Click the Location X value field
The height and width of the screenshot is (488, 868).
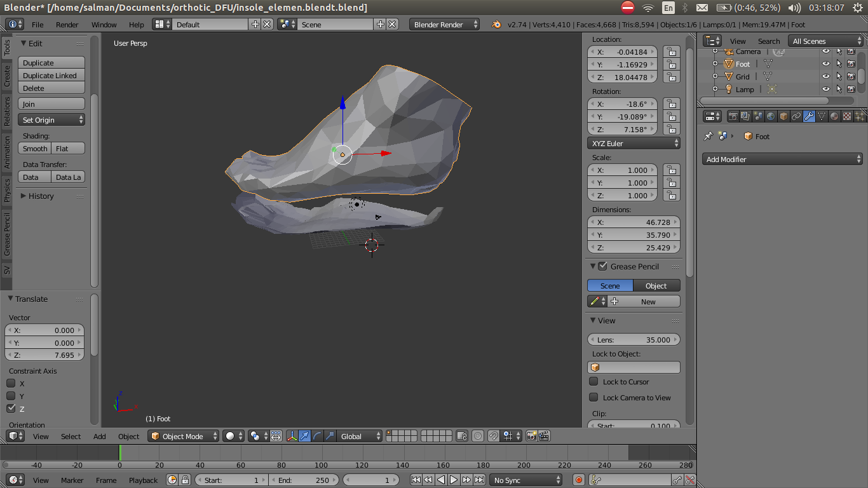(x=622, y=51)
